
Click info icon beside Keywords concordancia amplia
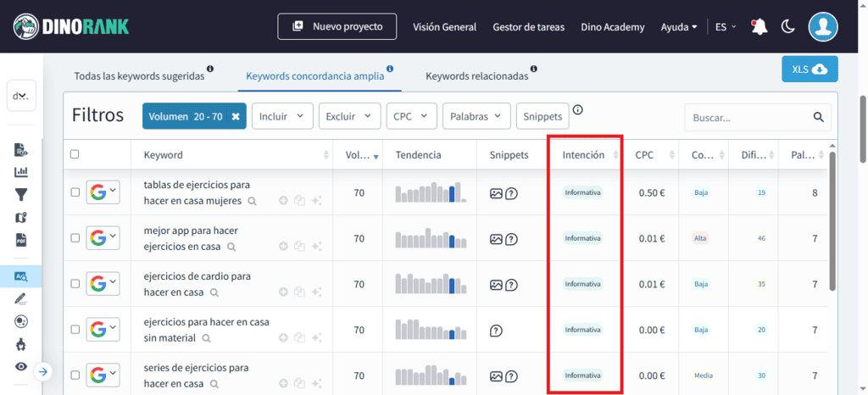click(x=390, y=70)
